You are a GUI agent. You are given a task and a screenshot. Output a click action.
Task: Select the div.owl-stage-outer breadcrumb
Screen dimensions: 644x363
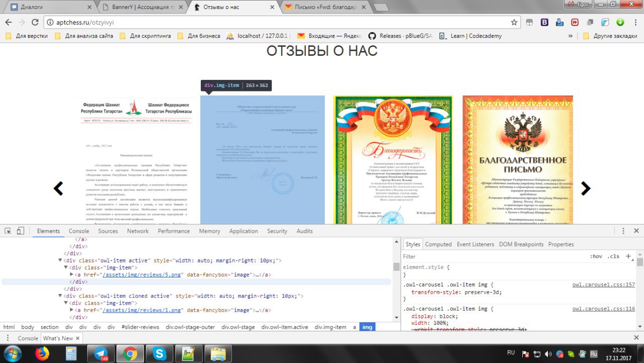click(190, 327)
